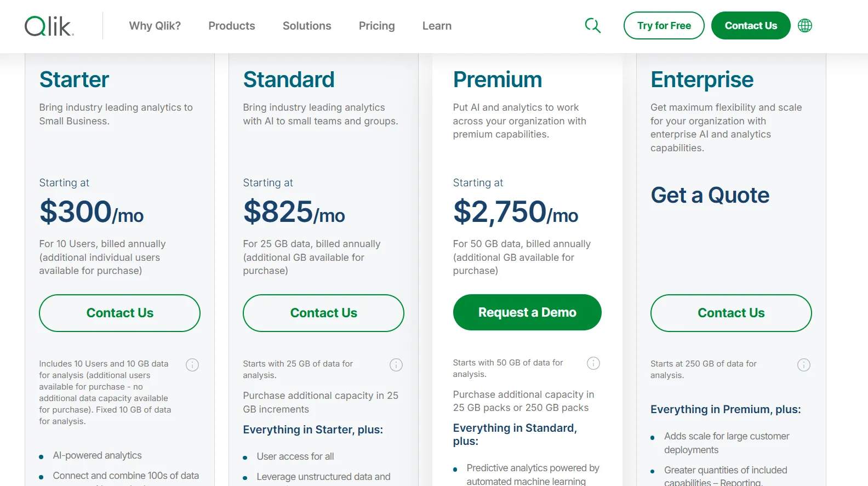The image size is (868, 486).
Task: Click the Get a Quote heading
Action: tap(710, 195)
